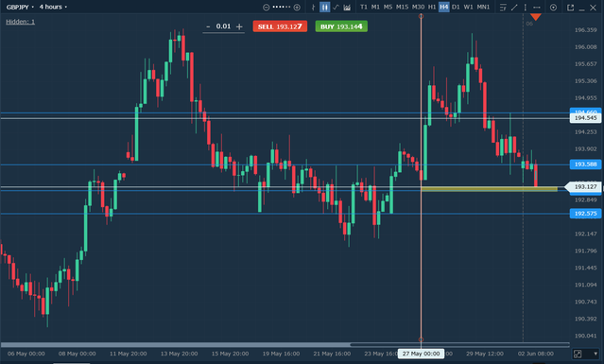Click the auto-scale icon at bottom right
Viewport: 604px width, 364px height.
(578, 354)
